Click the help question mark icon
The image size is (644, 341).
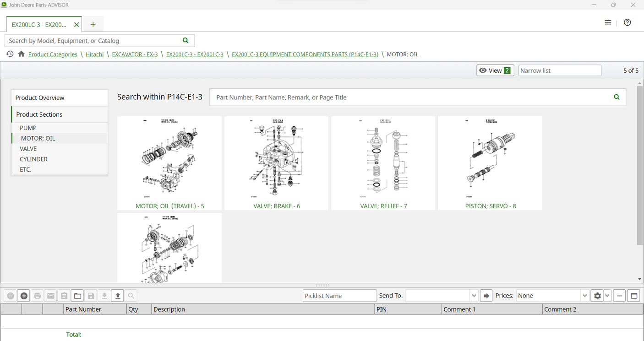pyautogui.click(x=627, y=22)
